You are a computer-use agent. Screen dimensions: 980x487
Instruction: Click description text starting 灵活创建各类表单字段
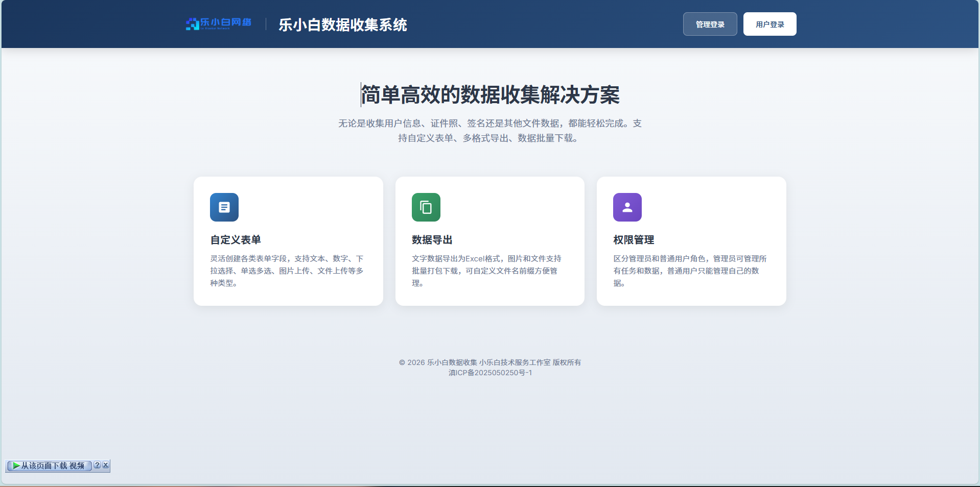(287, 271)
